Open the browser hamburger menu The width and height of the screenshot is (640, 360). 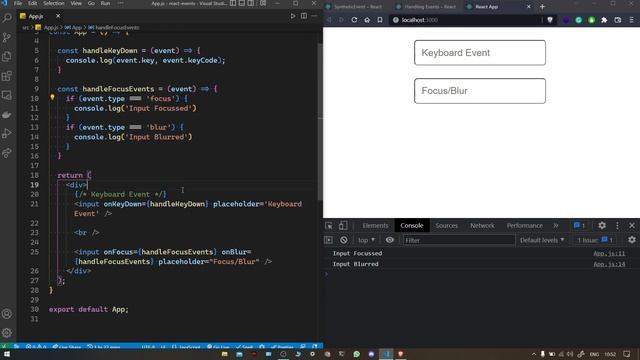[631, 20]
